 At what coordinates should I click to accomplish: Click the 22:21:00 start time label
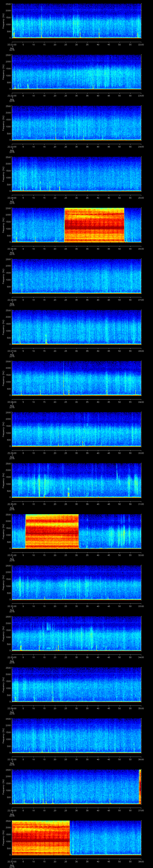coord(12,44)
